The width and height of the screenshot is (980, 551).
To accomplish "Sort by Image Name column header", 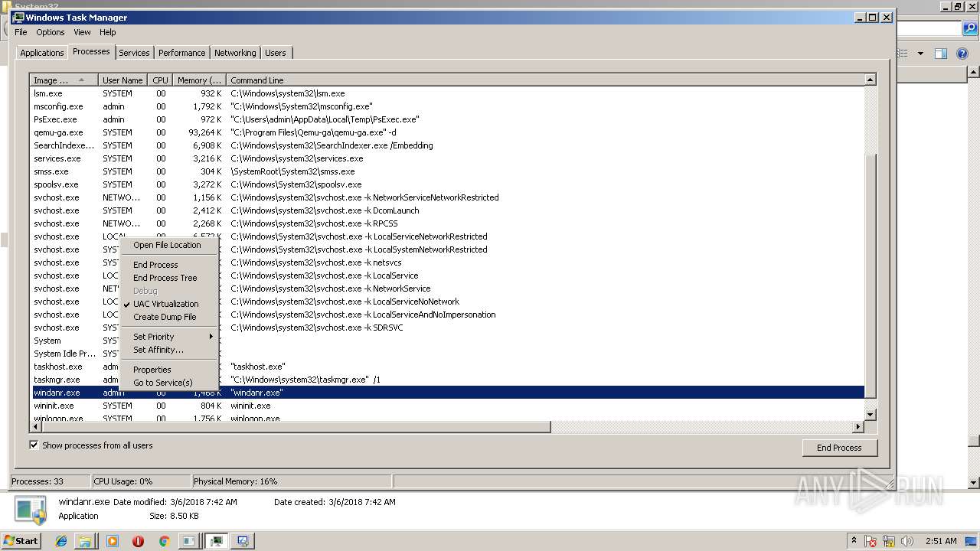I will point(64,80).
